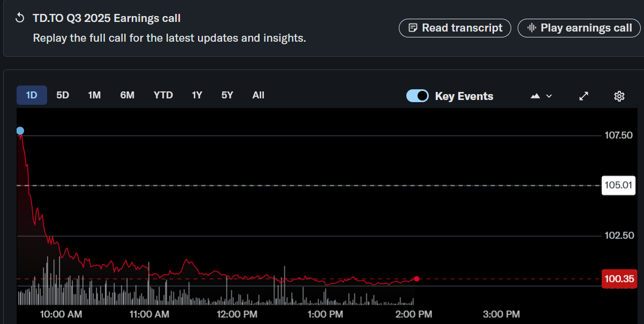
Task: Click the replay icon beside the earnings call title
Action: tap(20, 18)
